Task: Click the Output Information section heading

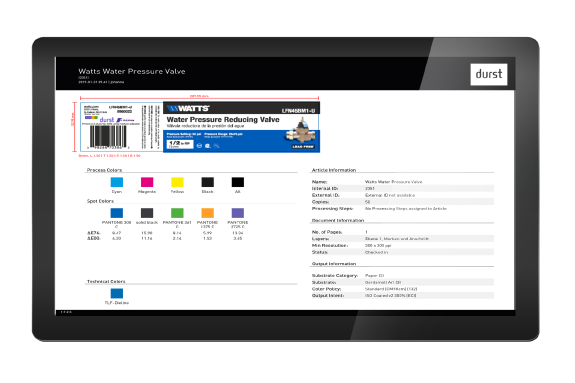Action: coord(334,264)
